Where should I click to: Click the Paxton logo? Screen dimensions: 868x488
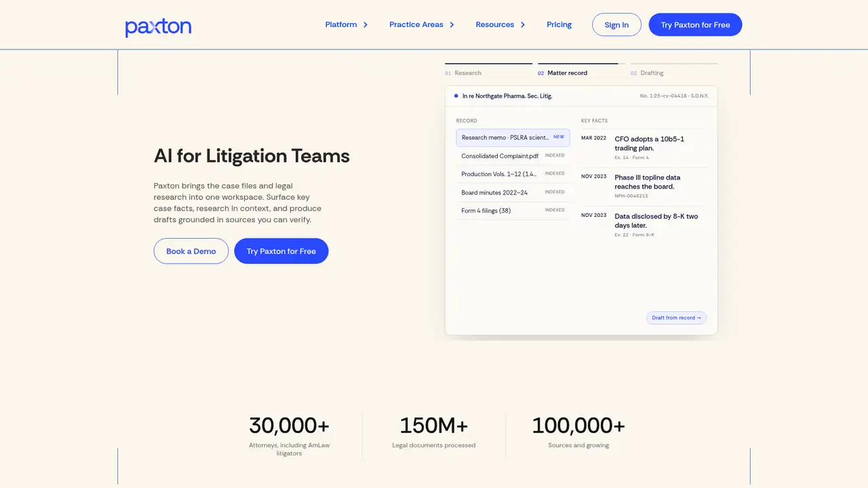(158, 27)
